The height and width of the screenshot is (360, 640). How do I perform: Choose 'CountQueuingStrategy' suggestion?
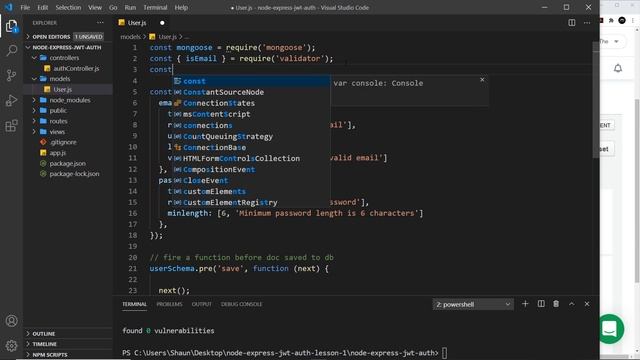pyautogui.click(x=251, y=136)
